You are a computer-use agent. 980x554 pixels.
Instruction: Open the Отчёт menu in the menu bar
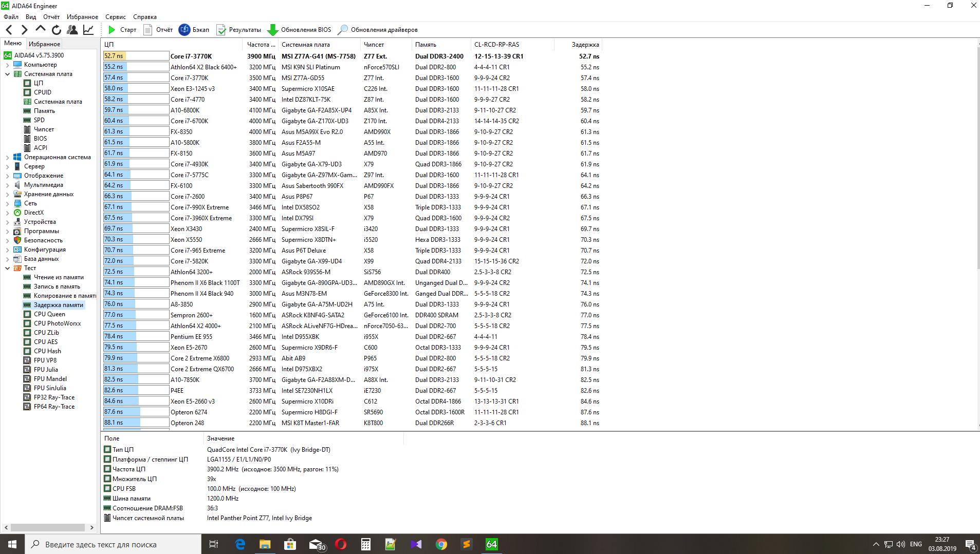(x=51, y=17)
